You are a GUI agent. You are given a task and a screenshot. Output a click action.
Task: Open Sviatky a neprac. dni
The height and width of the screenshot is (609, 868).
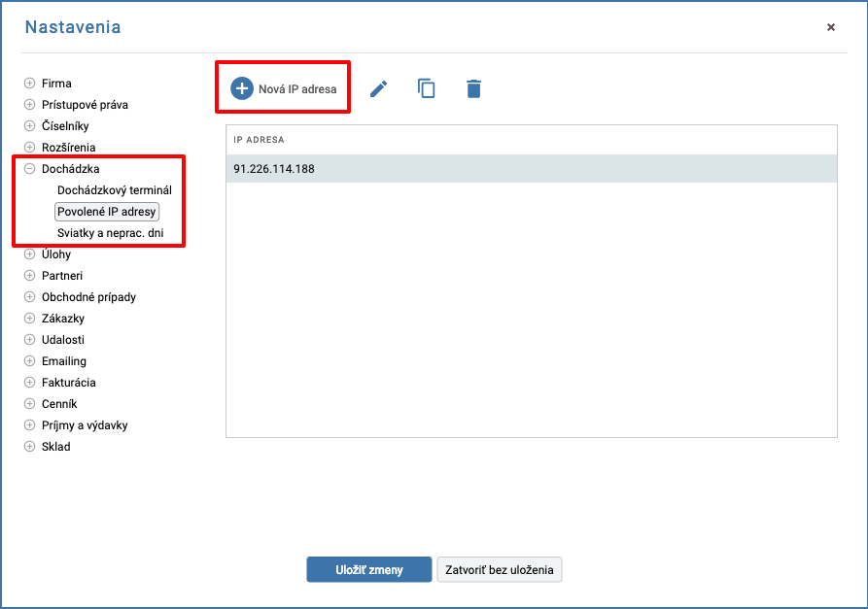coord(111,233)
